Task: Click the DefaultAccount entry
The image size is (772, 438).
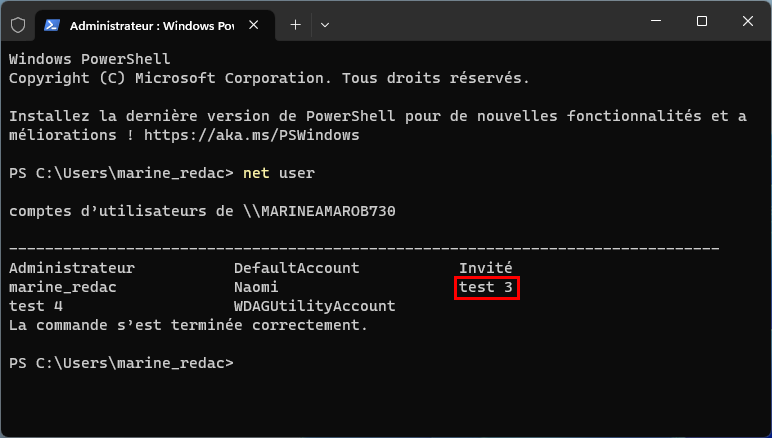Action: (297, 268)
